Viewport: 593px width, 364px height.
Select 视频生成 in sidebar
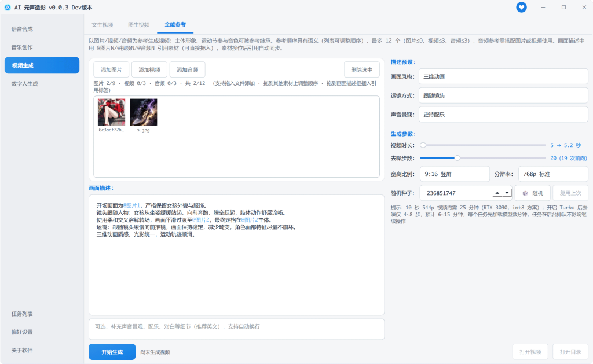pos(42,65)
